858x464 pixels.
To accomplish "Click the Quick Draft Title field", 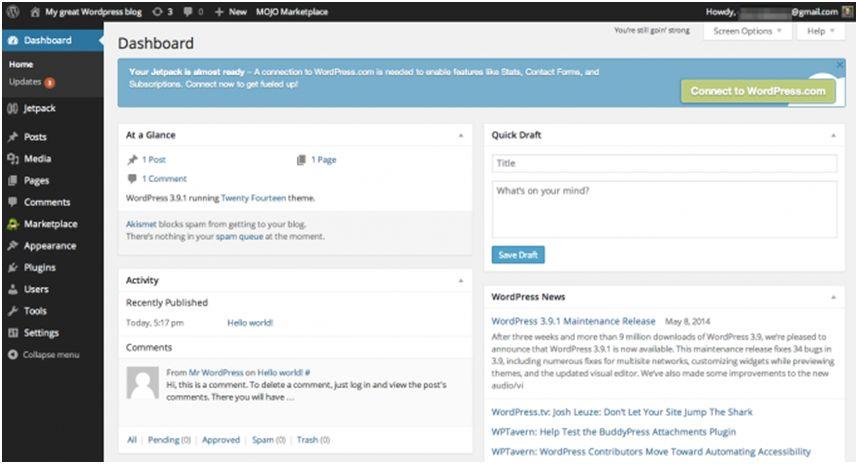I will (x=664, y=163).
